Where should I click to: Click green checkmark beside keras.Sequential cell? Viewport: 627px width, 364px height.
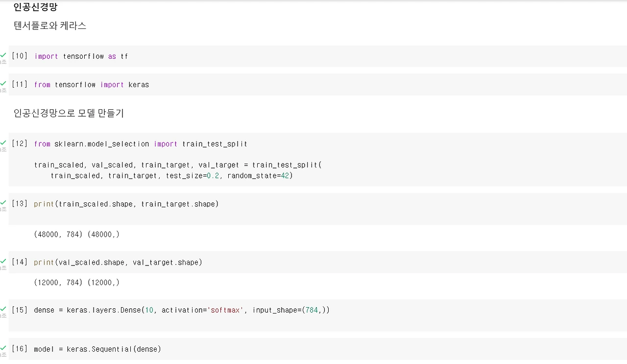click(x=3, y=348)
